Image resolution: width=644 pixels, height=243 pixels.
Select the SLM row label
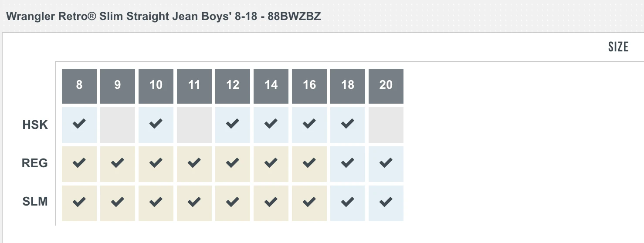pos(35,202)
